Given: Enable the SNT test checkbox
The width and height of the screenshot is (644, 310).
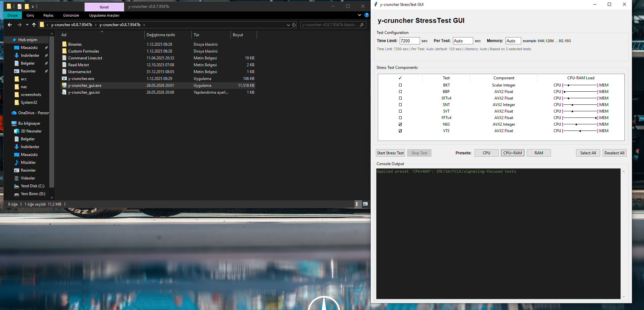Looking at the screenshot, I should pos(400,105).
